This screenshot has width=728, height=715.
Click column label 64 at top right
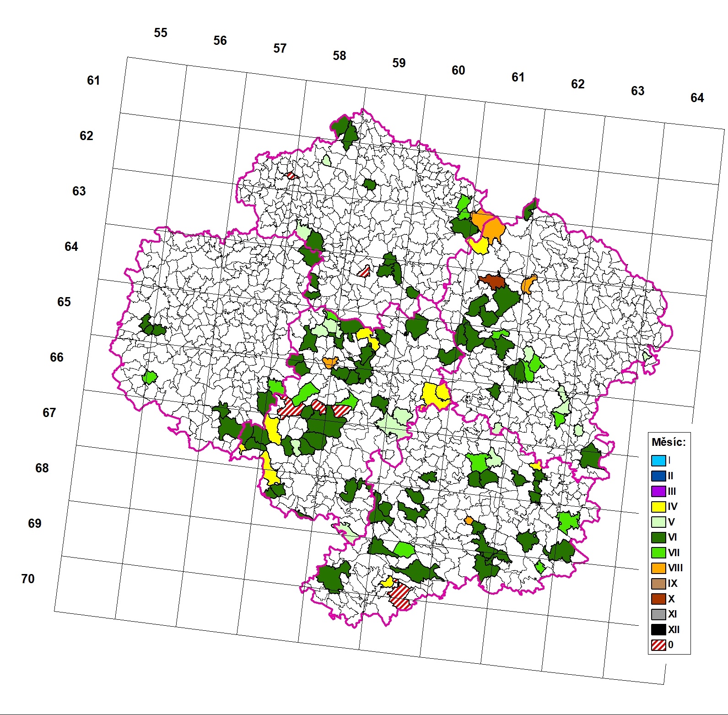tap(697, 98)
